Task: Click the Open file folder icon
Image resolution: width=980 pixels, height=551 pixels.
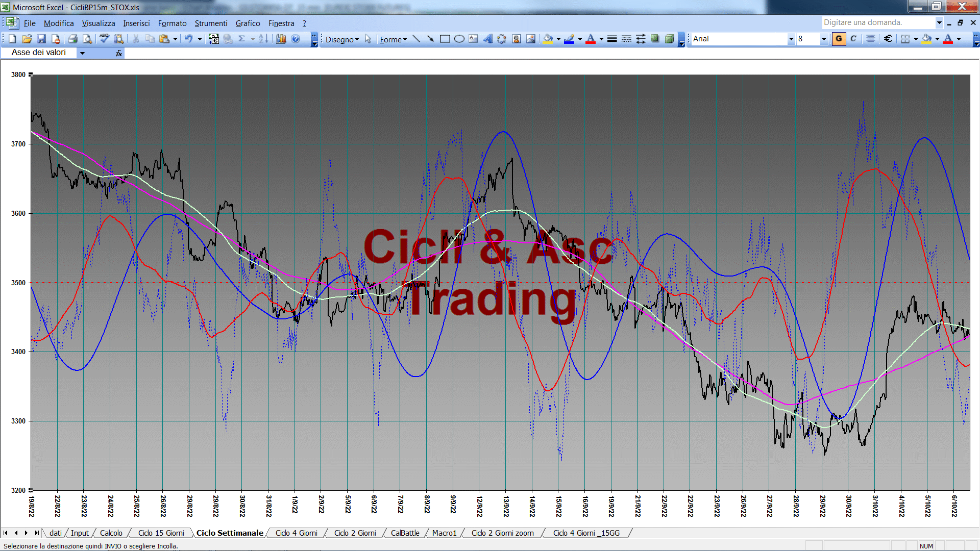Action: click(x=27, y=39)
